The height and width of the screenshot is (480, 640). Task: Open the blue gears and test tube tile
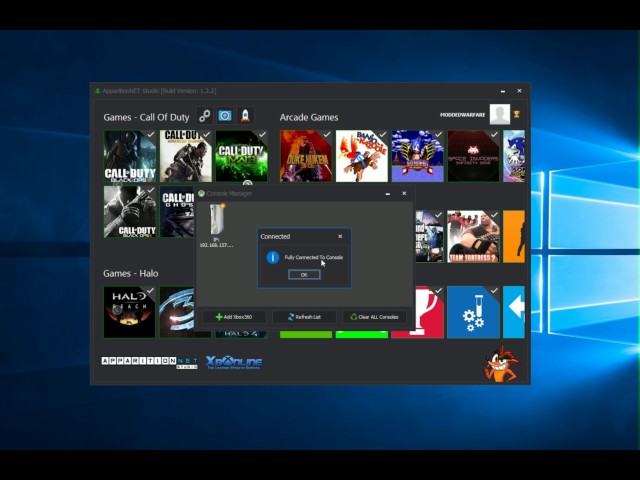(x=473, y=312)
